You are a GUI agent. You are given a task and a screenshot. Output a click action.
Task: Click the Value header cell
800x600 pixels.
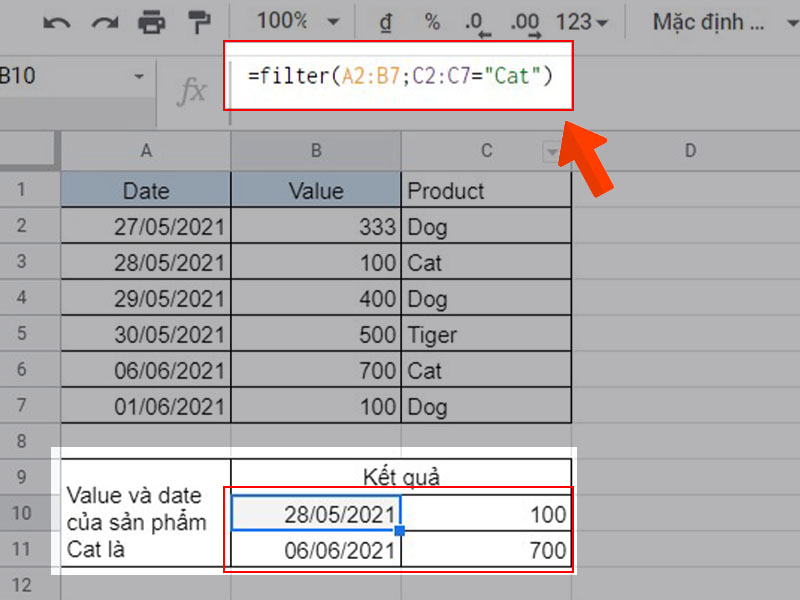click(x=316, y=190)
